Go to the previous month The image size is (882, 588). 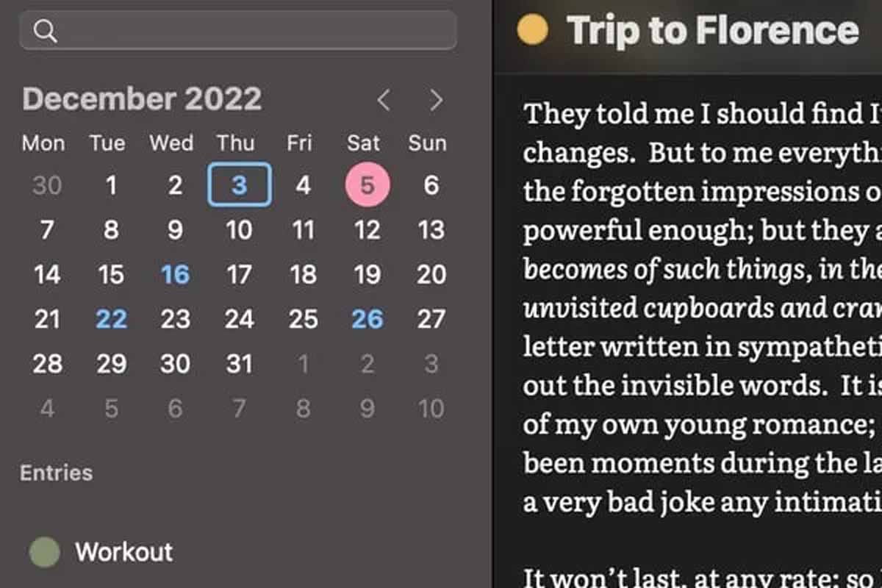coord(383,101)
